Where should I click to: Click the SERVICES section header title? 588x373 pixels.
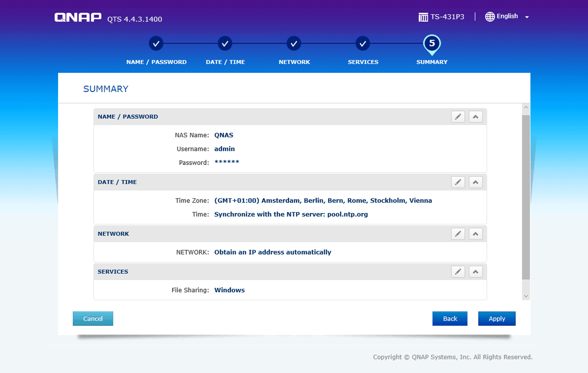pos(113,272)
